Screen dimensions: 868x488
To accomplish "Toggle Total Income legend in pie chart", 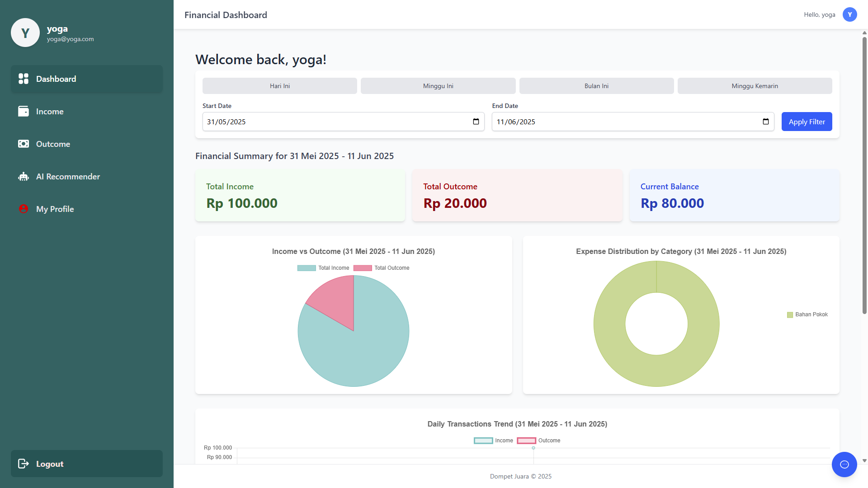I will pyautogui.click(x=323, y=268).
